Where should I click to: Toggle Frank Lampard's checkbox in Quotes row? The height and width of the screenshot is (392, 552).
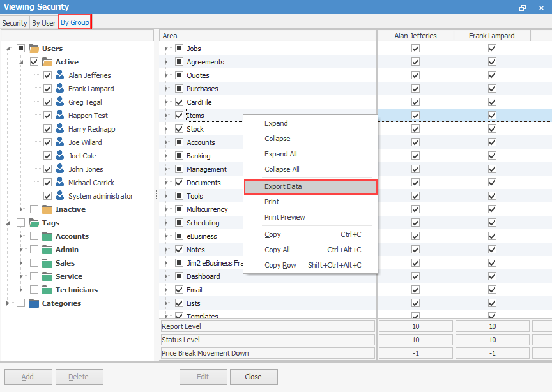click(492, 75)
